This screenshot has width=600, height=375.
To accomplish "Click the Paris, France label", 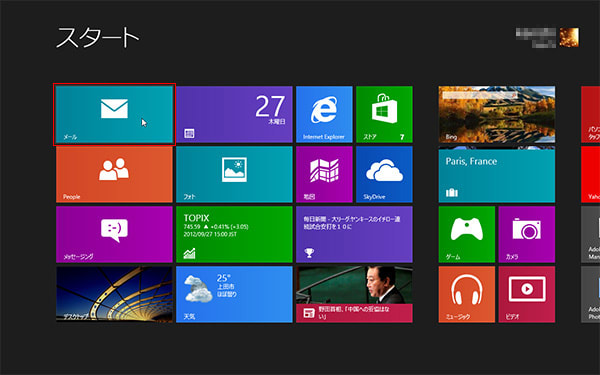I will [471, 161].
